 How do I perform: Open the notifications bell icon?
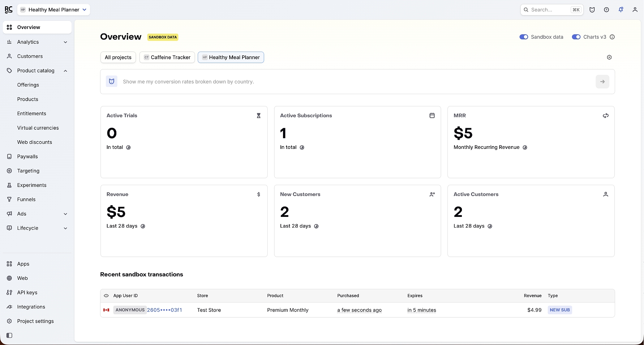(621, 10)
